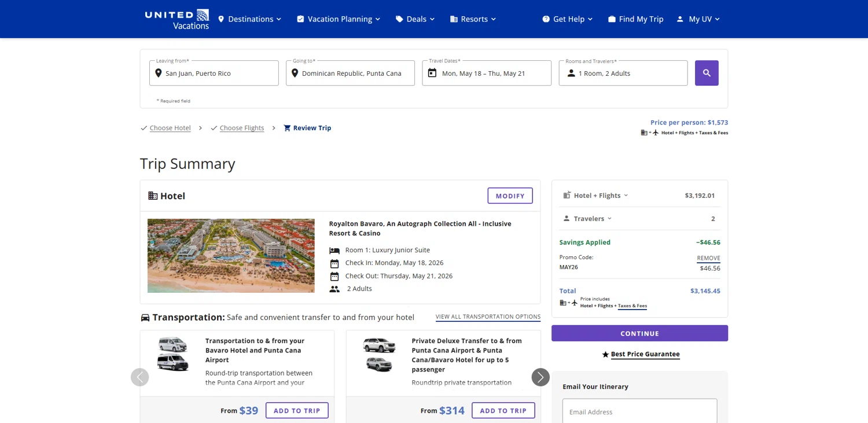
Task: Open the Leaving from San Juan field
Action: (x=214, y=73)
